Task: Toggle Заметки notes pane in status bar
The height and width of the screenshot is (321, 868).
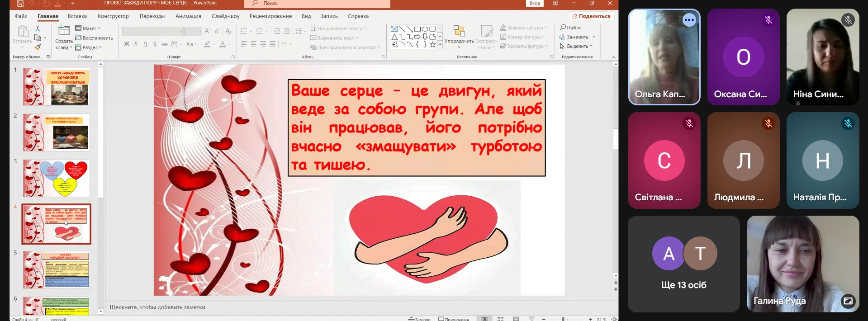Action: (x=419, y=319)
